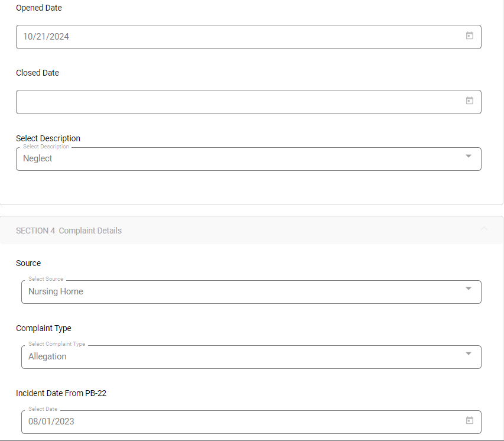
Task: Open the Opened Date calendar picker
Action: point(470,36)
